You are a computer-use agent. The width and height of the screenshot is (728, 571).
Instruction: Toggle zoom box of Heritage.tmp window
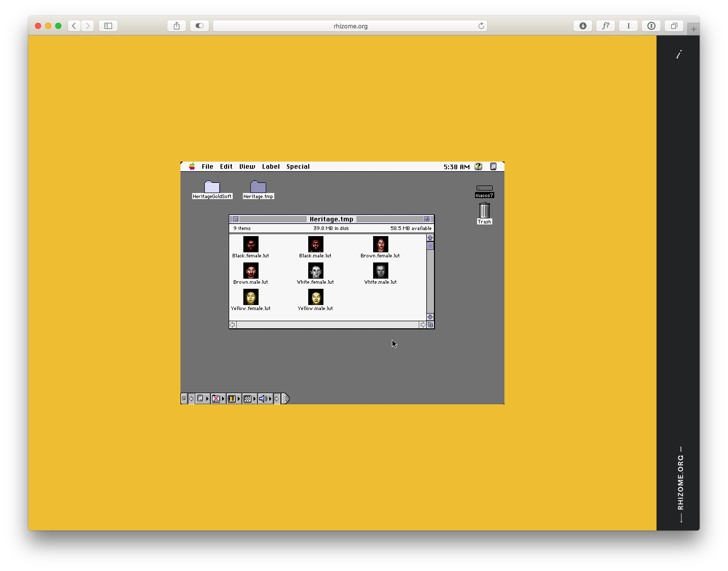[x=427, y=219]
